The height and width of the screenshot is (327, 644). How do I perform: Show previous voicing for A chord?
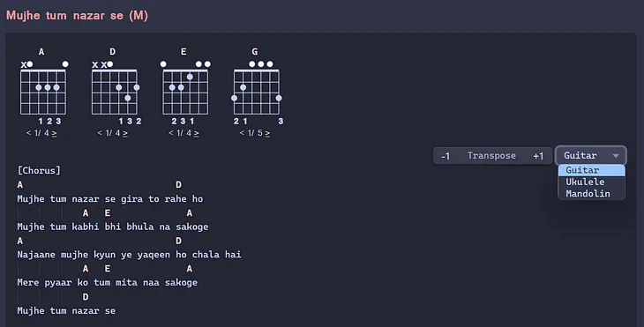[28, 133]
